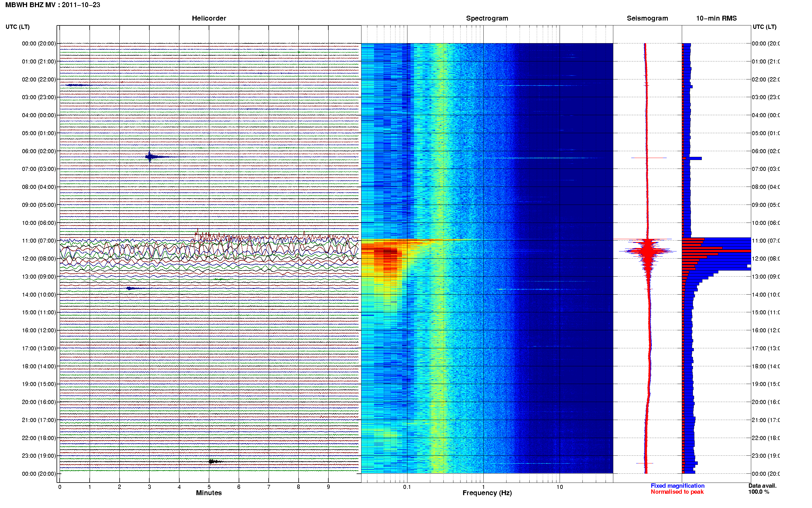Click the large red seismogram burst after 11:00
Screen dimensions: 812x508
[648, 251]
